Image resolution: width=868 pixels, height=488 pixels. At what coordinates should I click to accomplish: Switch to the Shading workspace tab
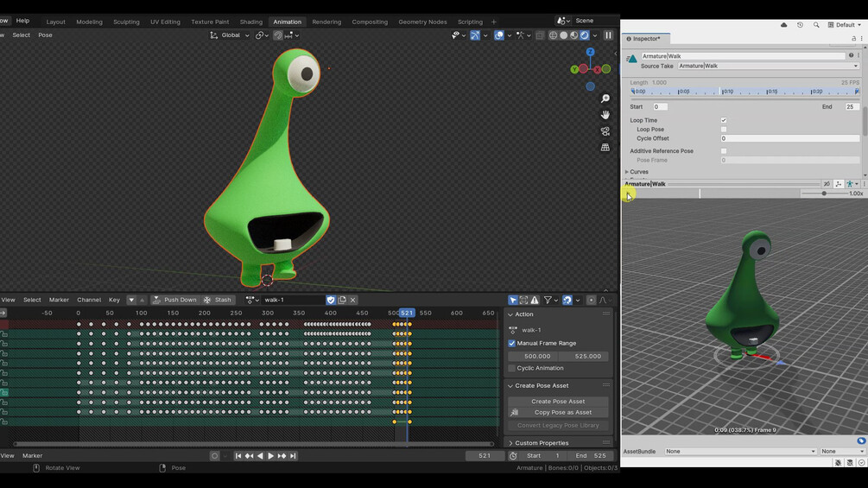coord(250,22)
